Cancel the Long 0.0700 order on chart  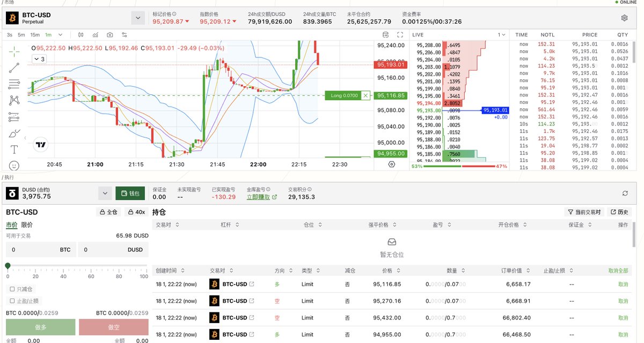(x=365, y=95)
